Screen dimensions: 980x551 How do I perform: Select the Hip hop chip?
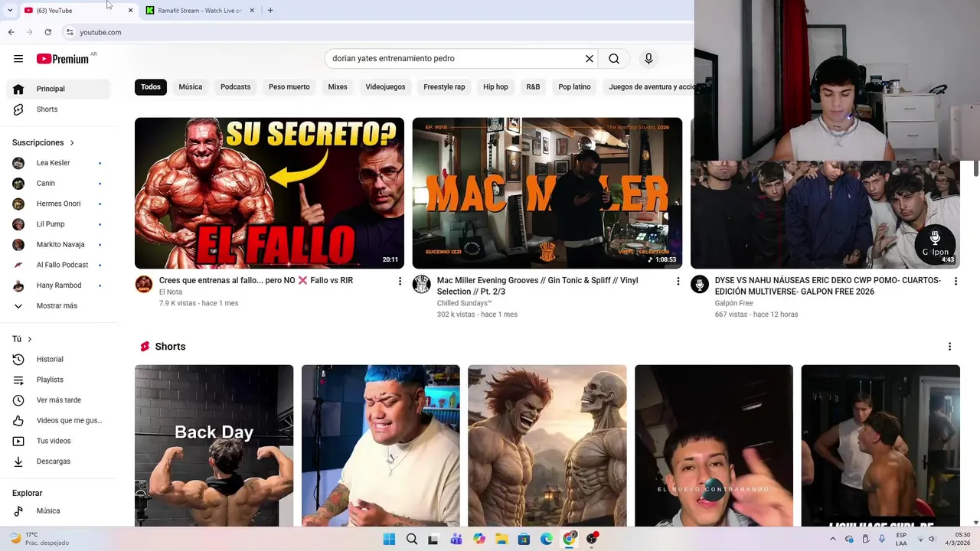(x=495, y=87)
